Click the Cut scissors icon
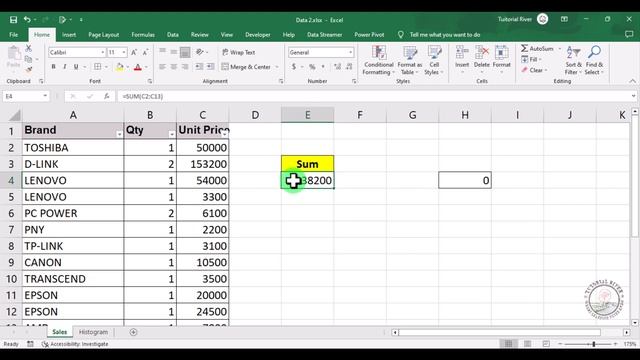Image resolution: width=640 pixels, height=360 pixels. [x=29, y=48]
